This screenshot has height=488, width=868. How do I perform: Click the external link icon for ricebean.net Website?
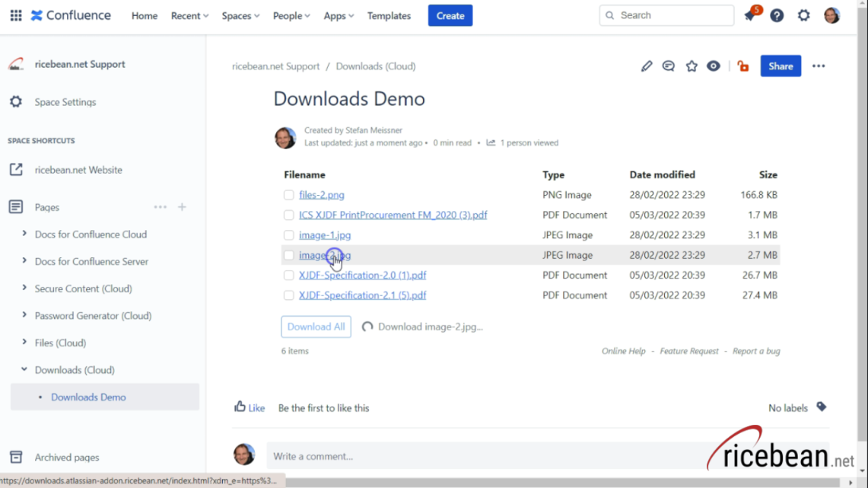click(16, 170)
